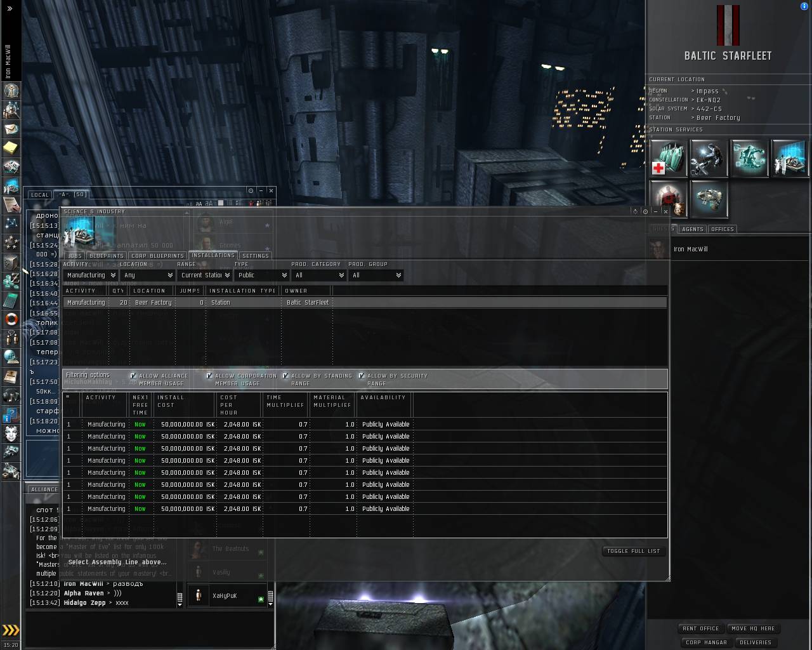Open Science & Industry lab station service
The height and width of the screenshot is (650, 812).
click(789, 158)
